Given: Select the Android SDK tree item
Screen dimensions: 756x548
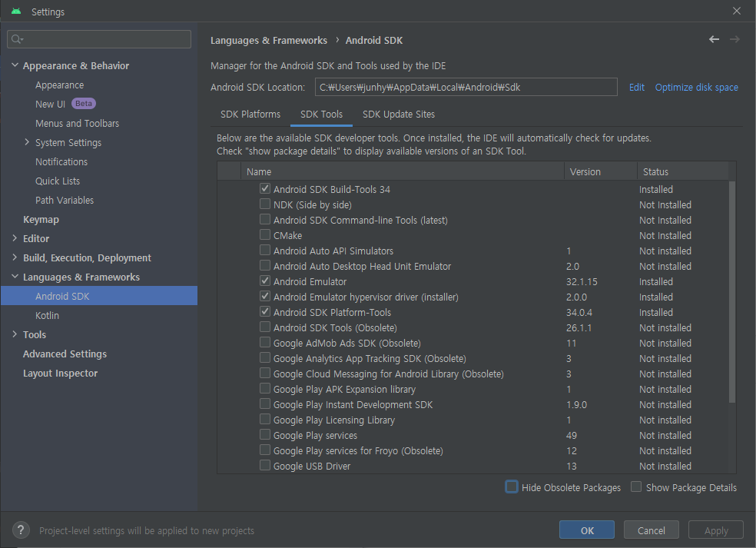Looking at the screenshot, I should tap(99, 296).
